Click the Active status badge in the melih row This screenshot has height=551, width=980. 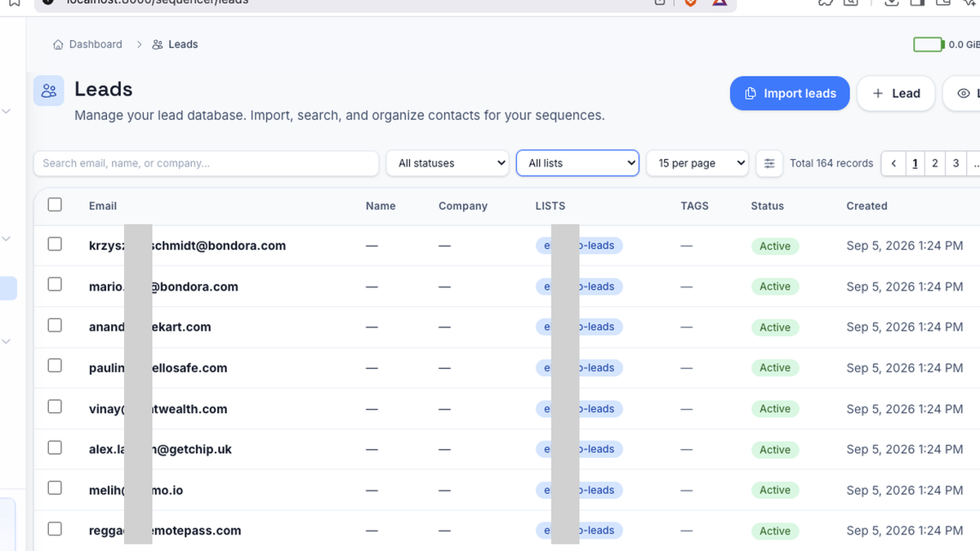[x=775, y=491]
